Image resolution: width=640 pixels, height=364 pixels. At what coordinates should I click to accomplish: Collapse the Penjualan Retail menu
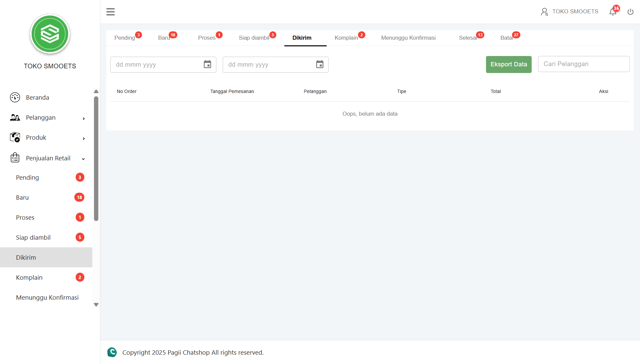click(x=83, y=159)
